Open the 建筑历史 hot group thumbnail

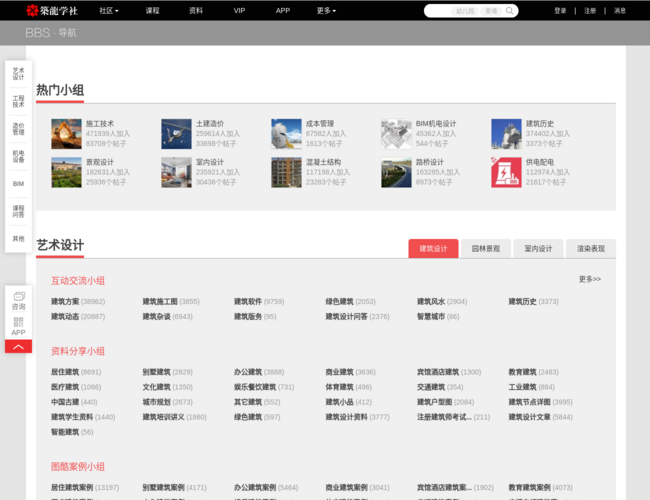pos(506,134)
